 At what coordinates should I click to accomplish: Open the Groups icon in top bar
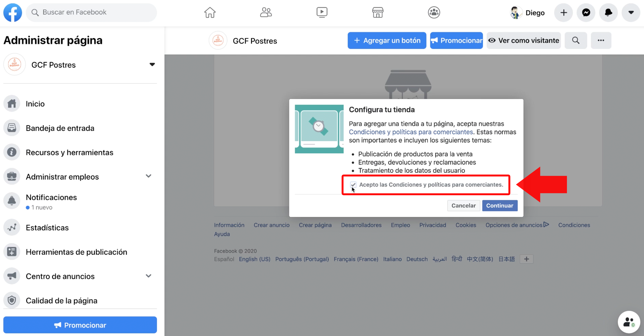pos(434,12)
